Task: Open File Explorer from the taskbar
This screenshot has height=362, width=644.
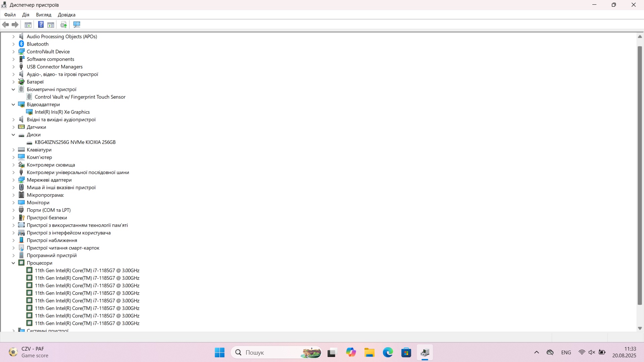Action: coord(369,352)
